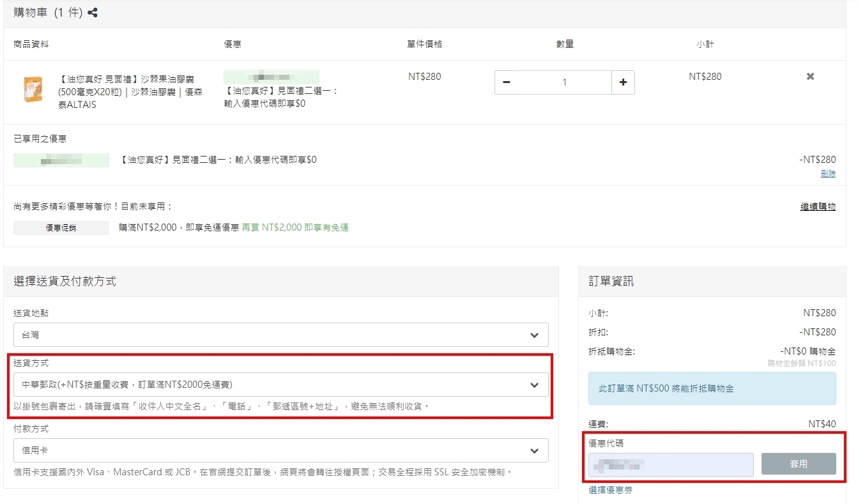Screen dimensions: 858x504
Task: Open the product thumbnail image
Action: [33, 89]
